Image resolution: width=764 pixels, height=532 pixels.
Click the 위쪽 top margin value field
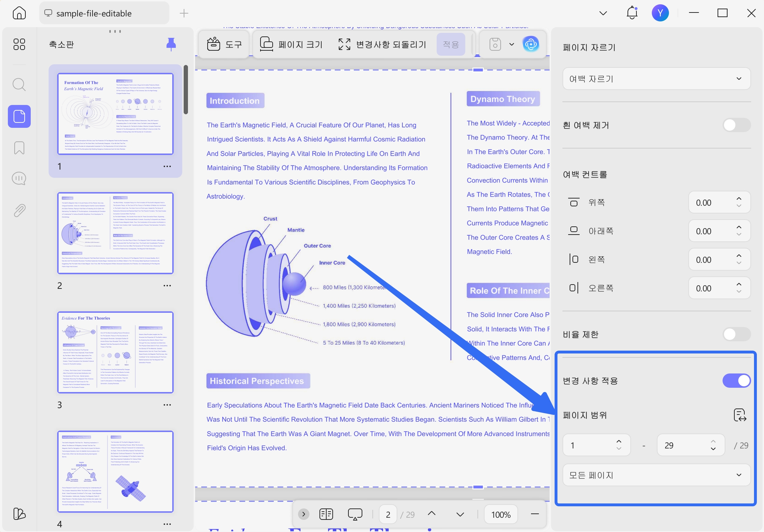tap(712, 202)
